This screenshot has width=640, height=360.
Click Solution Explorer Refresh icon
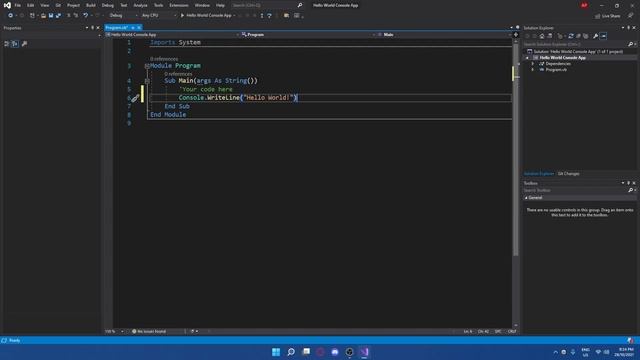[571, 36]
